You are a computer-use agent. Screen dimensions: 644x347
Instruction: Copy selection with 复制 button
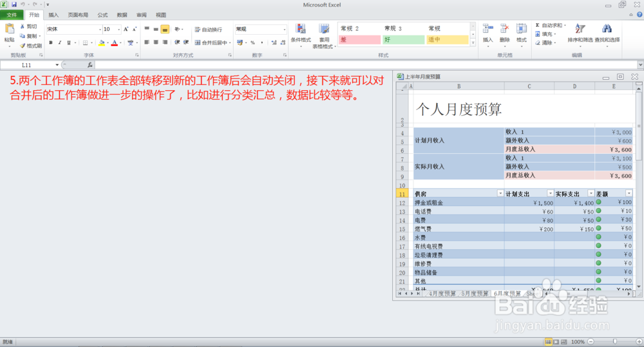coord(30,35)
